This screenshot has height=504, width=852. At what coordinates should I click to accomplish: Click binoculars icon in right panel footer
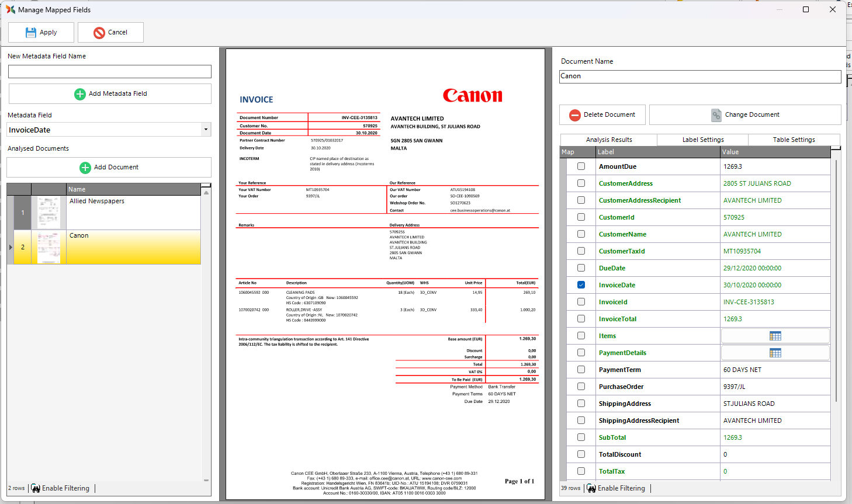point(591,488)
